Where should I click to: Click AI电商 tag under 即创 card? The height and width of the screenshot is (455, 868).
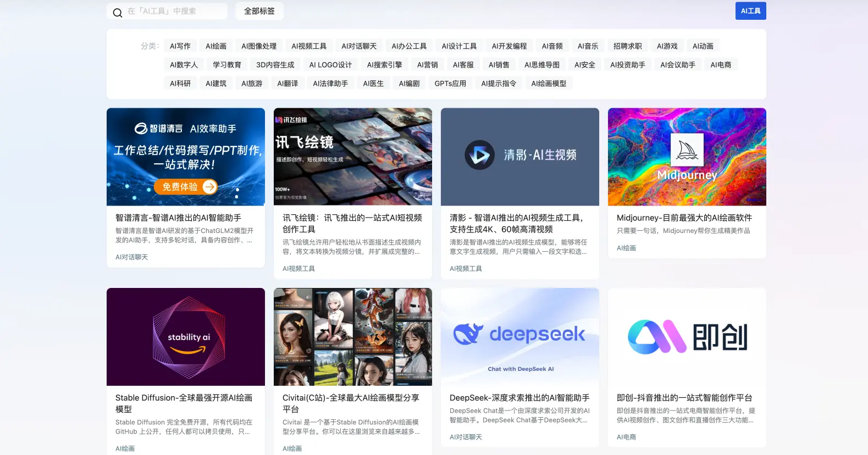pyautogui.click(x=626, y=437)
